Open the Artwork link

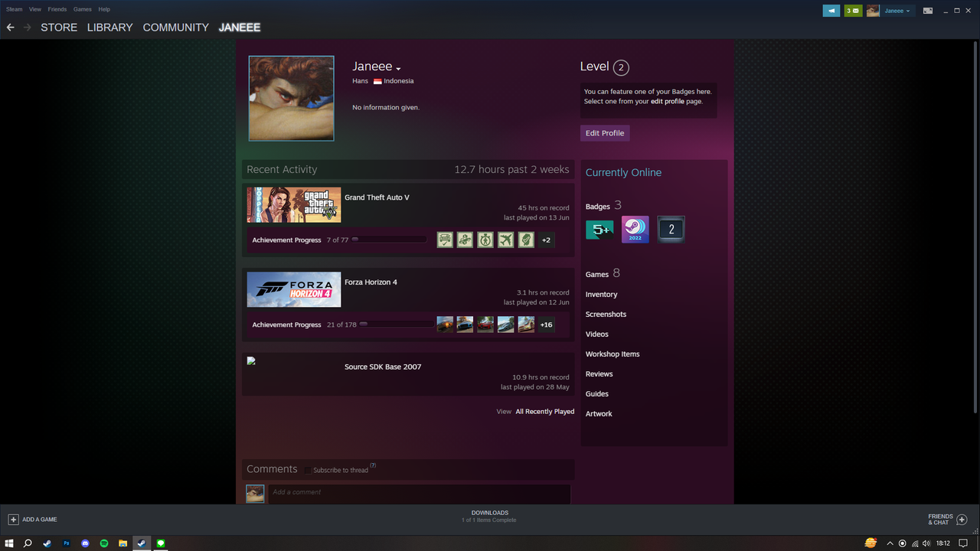pyautogui.click(x=599, y=414)
